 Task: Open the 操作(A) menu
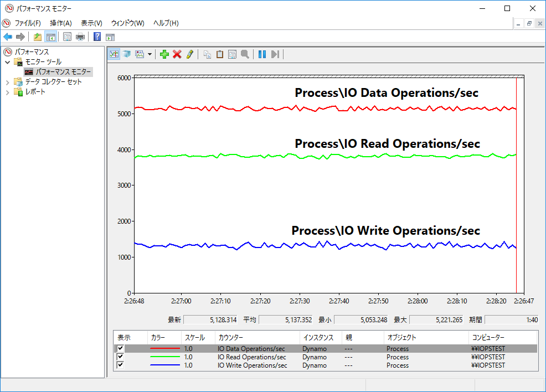coord(60,23)
